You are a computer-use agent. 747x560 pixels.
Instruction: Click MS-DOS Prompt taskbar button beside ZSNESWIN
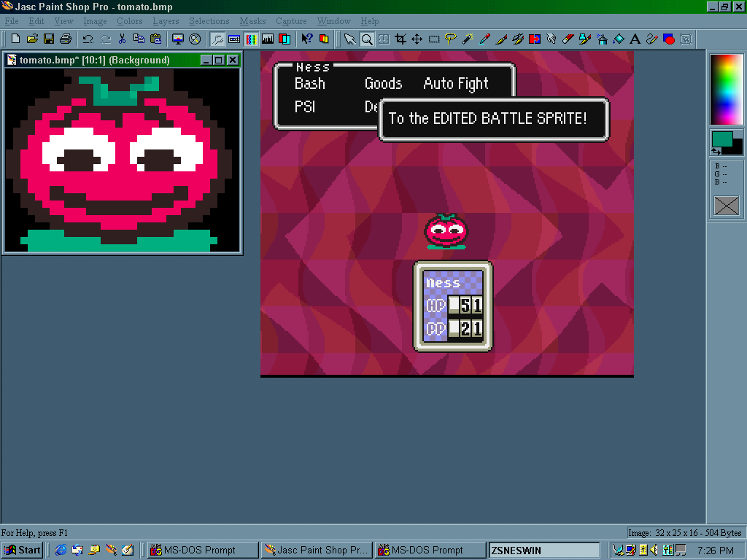point(430,550)
